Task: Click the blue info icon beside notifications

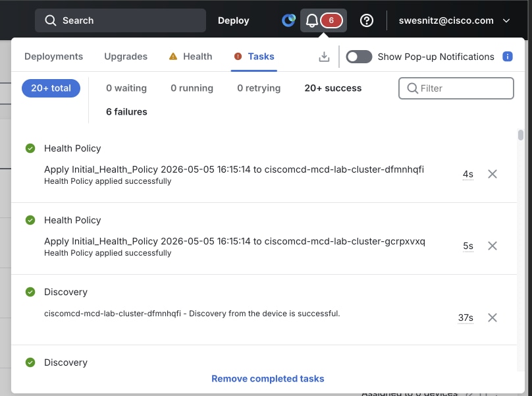Action: (508, 57)
